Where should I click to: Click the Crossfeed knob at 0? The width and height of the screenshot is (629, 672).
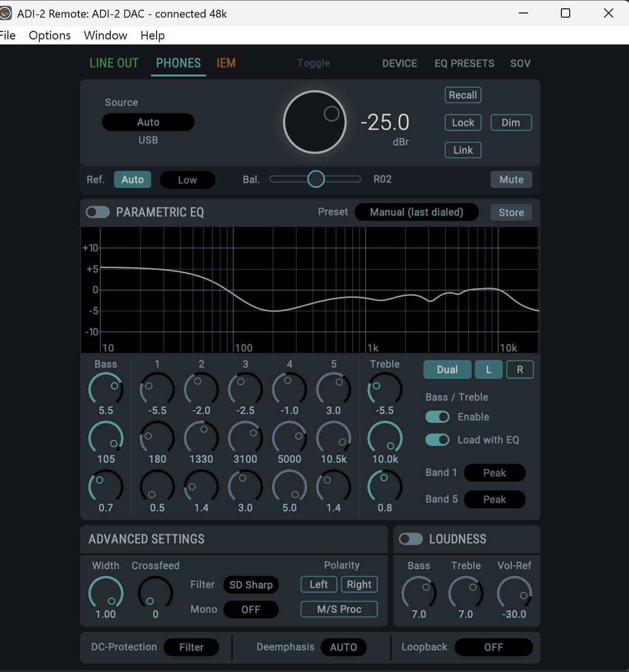click(156, 593)
